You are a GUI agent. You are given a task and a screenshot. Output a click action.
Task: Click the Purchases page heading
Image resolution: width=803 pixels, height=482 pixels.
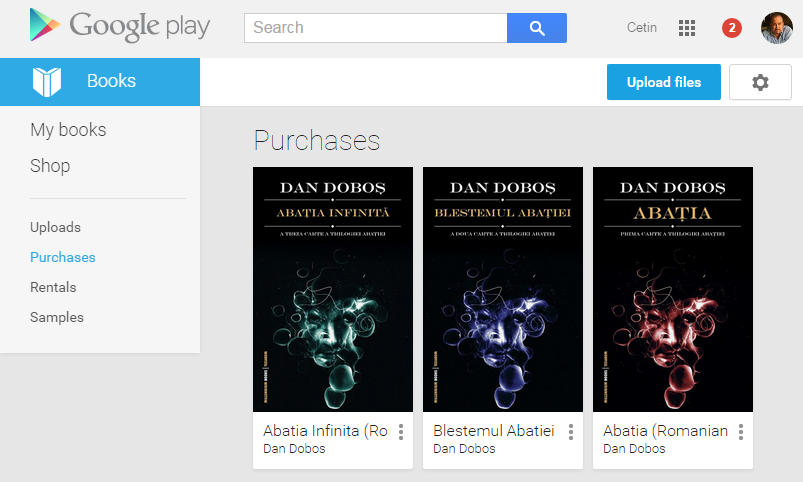317,140
